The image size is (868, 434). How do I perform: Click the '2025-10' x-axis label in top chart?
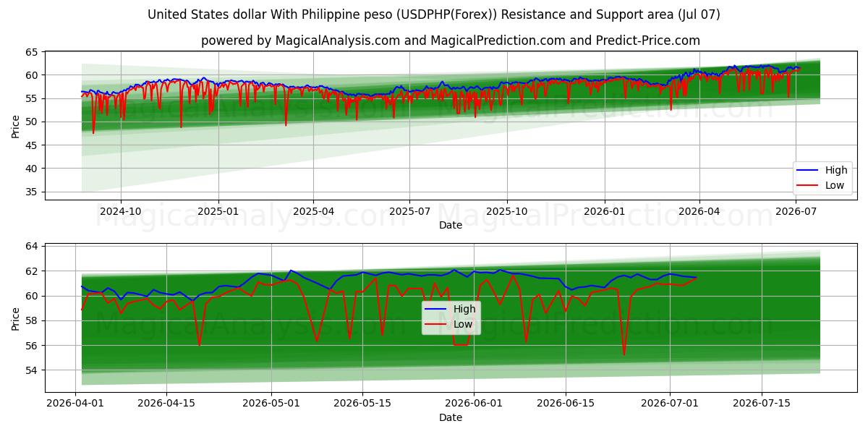[507, 211]
